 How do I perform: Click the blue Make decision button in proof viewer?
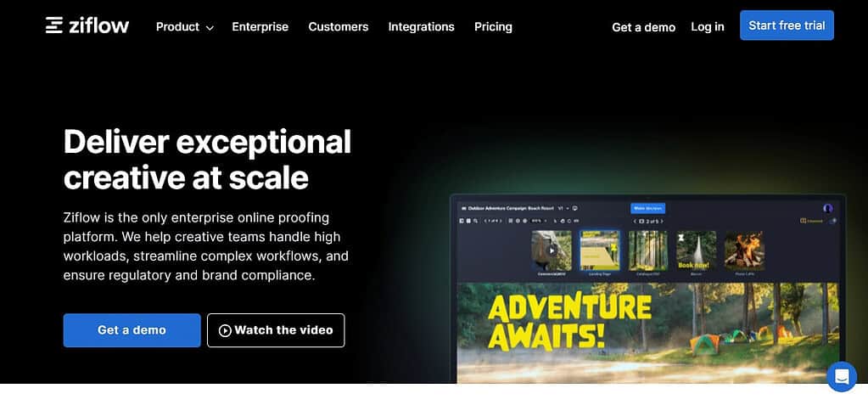(x=647, y=208)
